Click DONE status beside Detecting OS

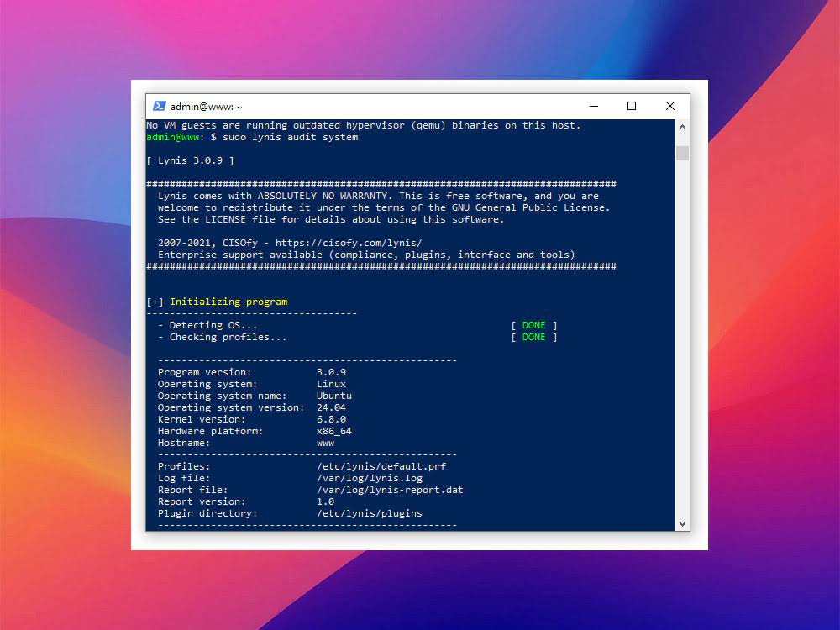534,325
